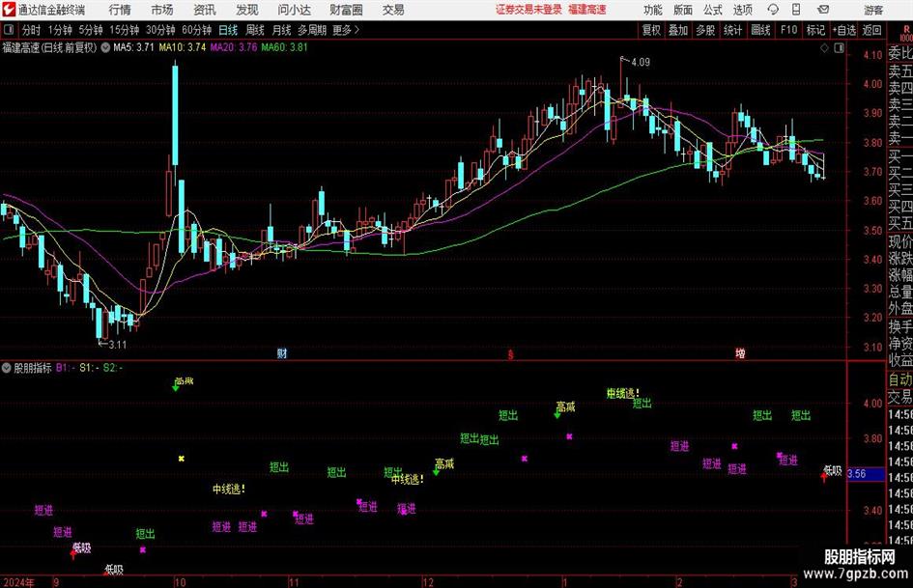Click the 标记 mark button
The image size is (913, 588).
[814, 30]
